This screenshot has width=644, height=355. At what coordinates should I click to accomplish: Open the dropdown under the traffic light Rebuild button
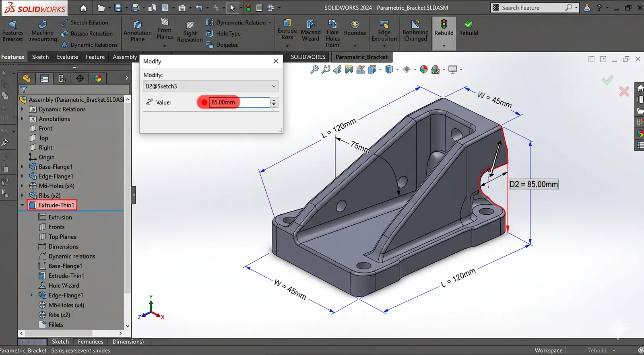coord(444,46)
